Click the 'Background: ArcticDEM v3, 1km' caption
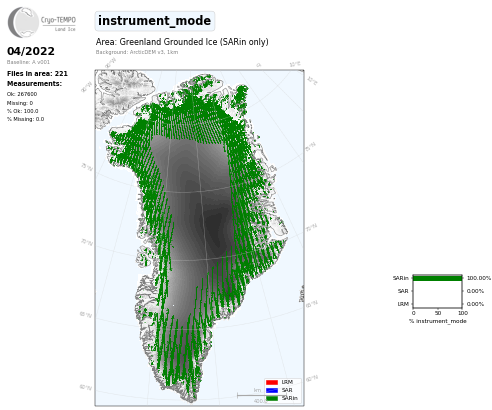This screenshot has height=410, width=492. (137, 52)
